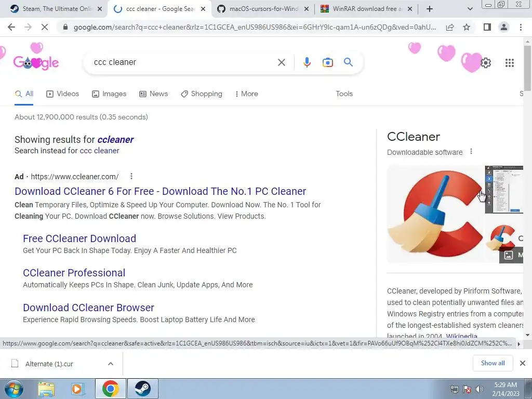532x399 pixels.
Task: Search instead for ccc cleaner
Action: (x=99, y=151)
